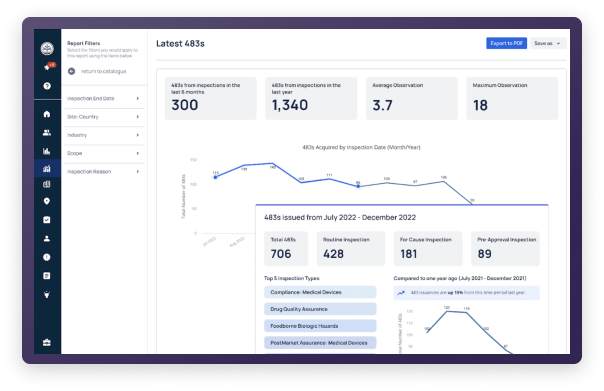Select Foodborne Biologic Hazards inspection type
Viewport: 604px width, 391px height.
pos(320,326)
